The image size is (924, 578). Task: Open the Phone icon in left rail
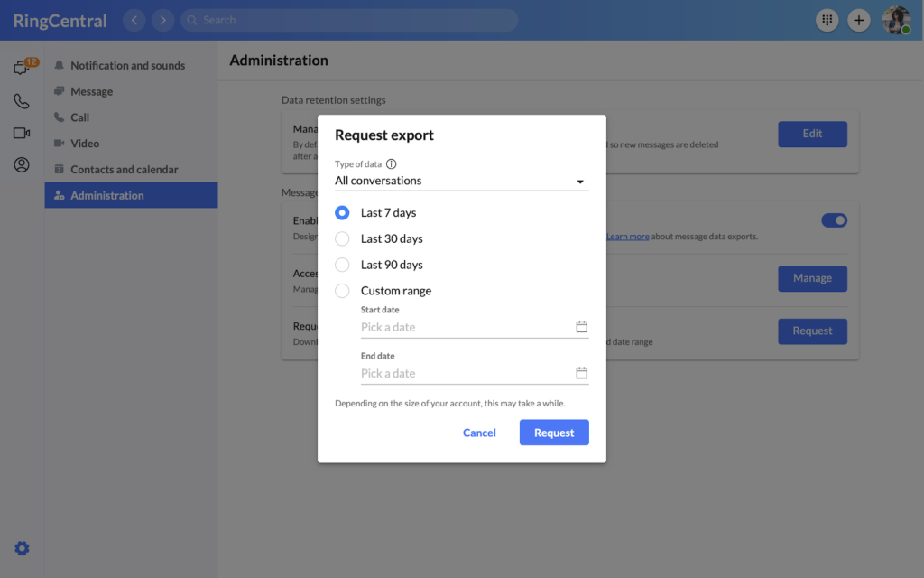point(22,101)
